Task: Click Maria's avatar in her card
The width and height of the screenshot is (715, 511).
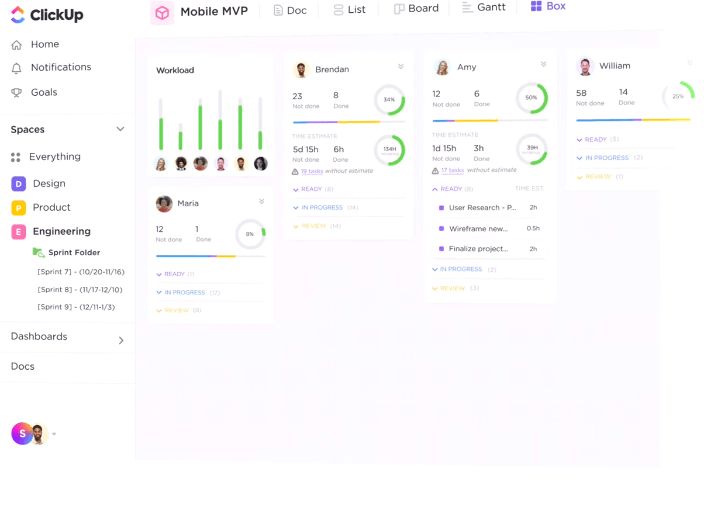Action: (164, 204)
